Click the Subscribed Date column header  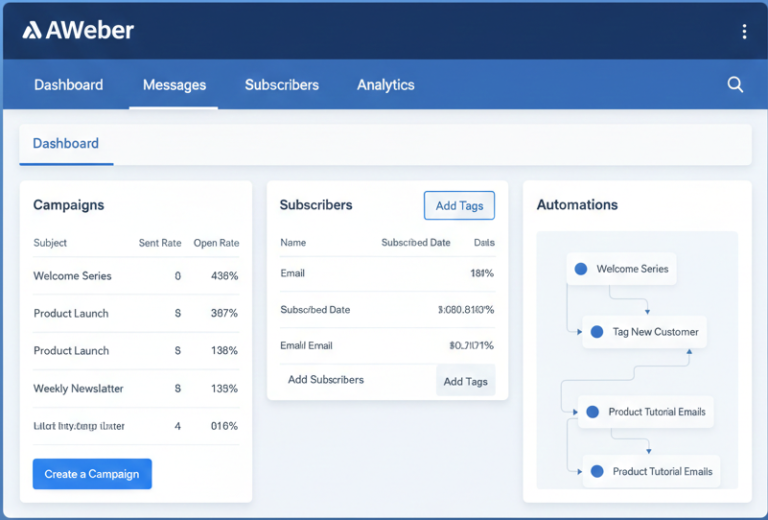point(415,243)
